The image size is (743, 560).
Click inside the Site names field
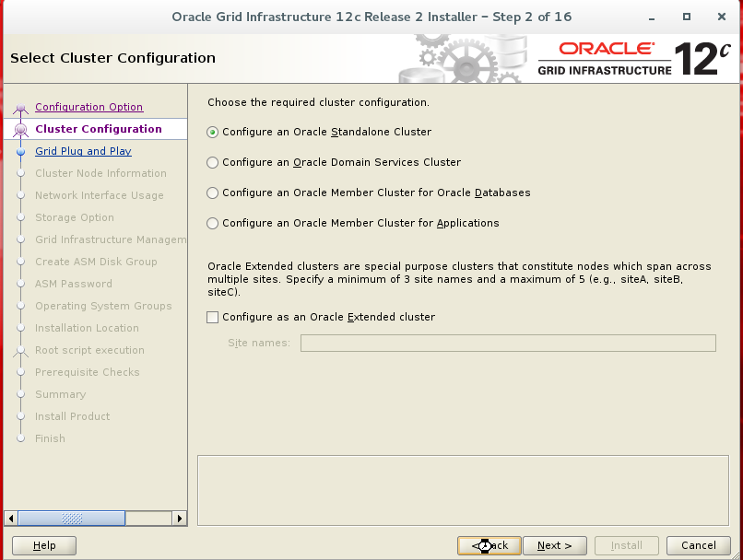coord(507,343)
